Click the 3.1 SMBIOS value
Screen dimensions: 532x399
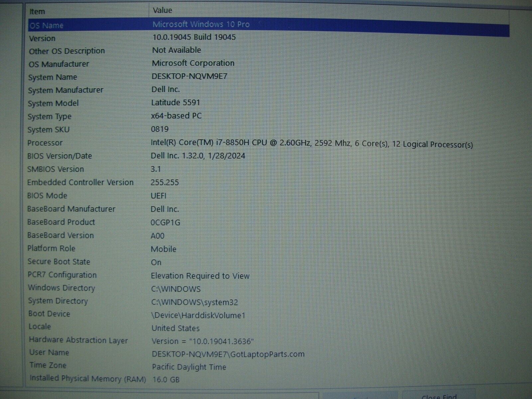[156, 169]
